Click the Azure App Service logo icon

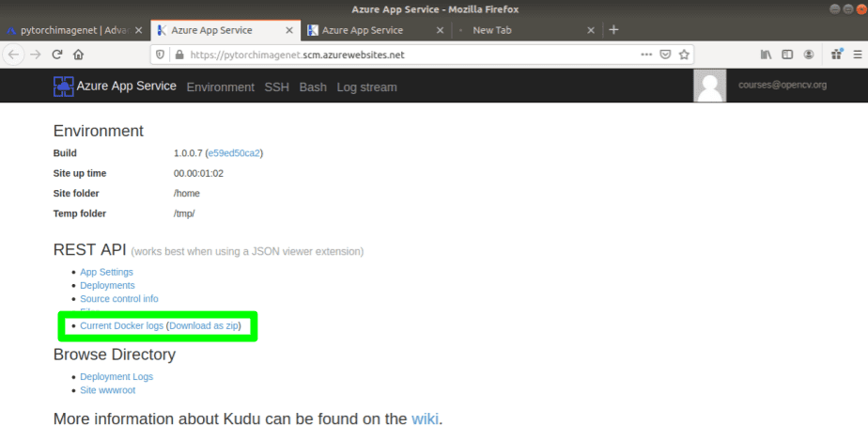click(64, 87)
